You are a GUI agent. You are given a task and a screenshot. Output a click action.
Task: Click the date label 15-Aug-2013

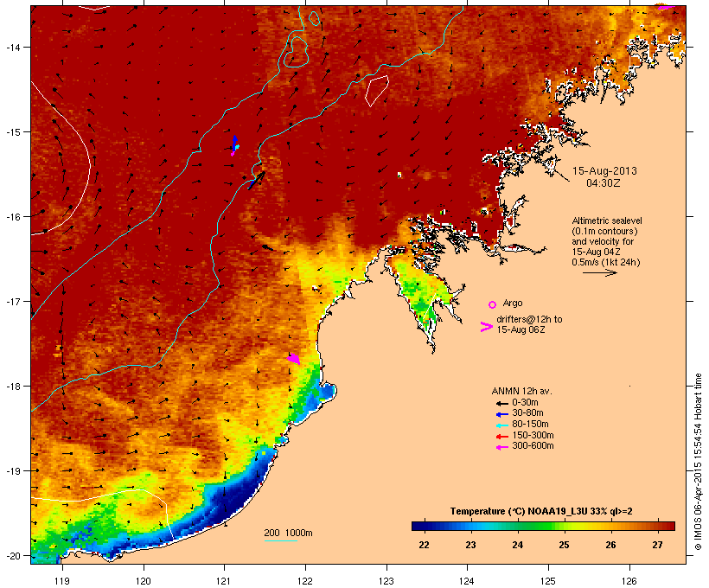[604, 171]
